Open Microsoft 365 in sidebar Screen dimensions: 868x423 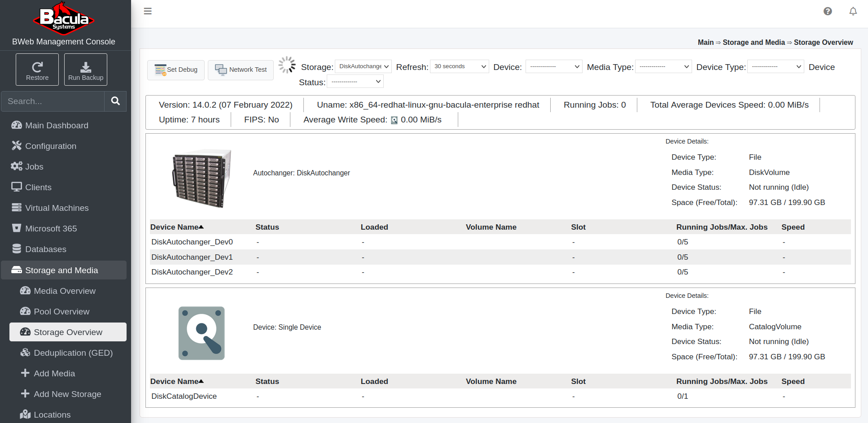pyautogui.click(x=64, y=229)
